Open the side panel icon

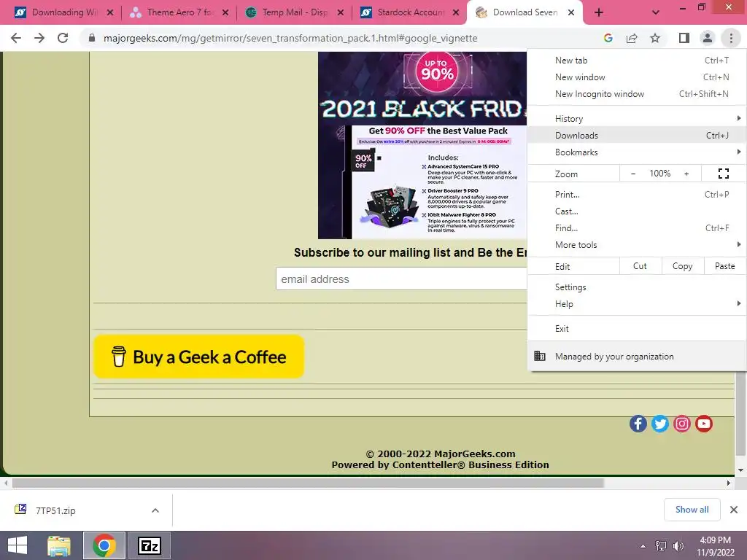[x=684, y=38]
